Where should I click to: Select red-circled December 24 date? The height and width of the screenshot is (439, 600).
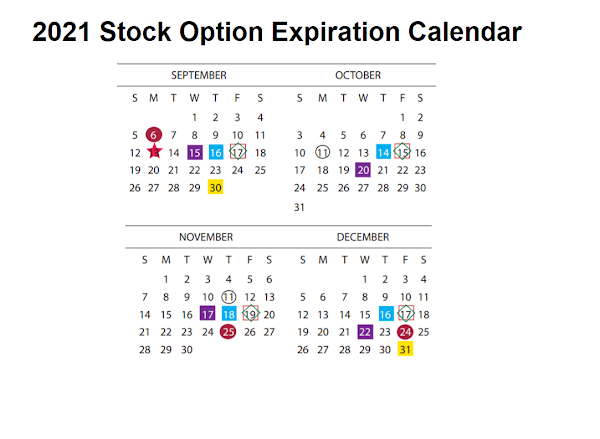pos(405,332)
